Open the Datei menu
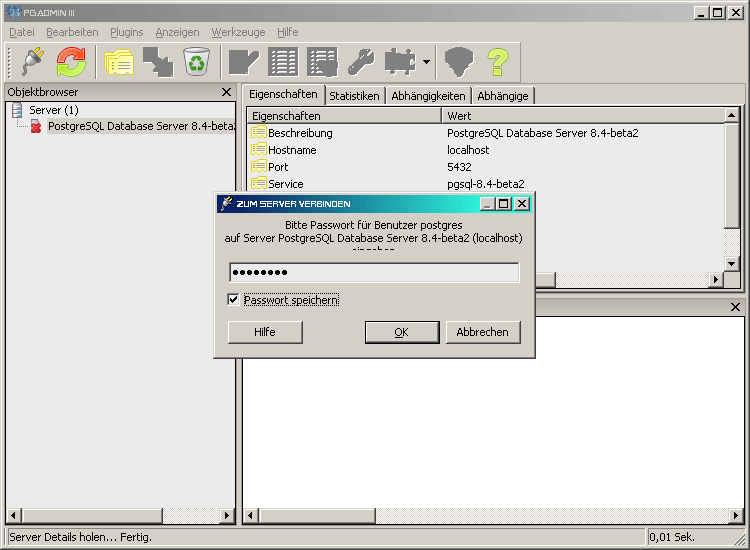 22,32
